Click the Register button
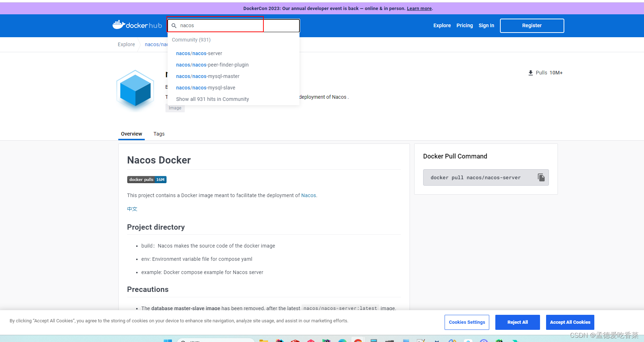 532,25
